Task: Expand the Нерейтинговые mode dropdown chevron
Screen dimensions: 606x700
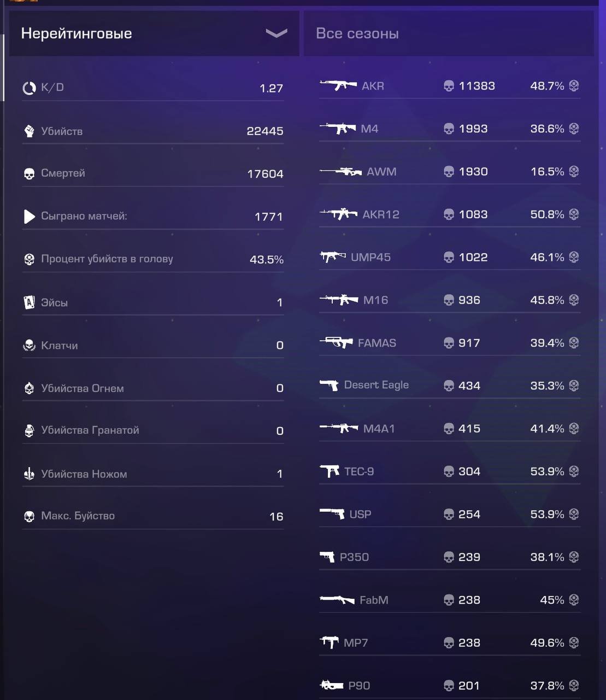Action: pos(276,33)
